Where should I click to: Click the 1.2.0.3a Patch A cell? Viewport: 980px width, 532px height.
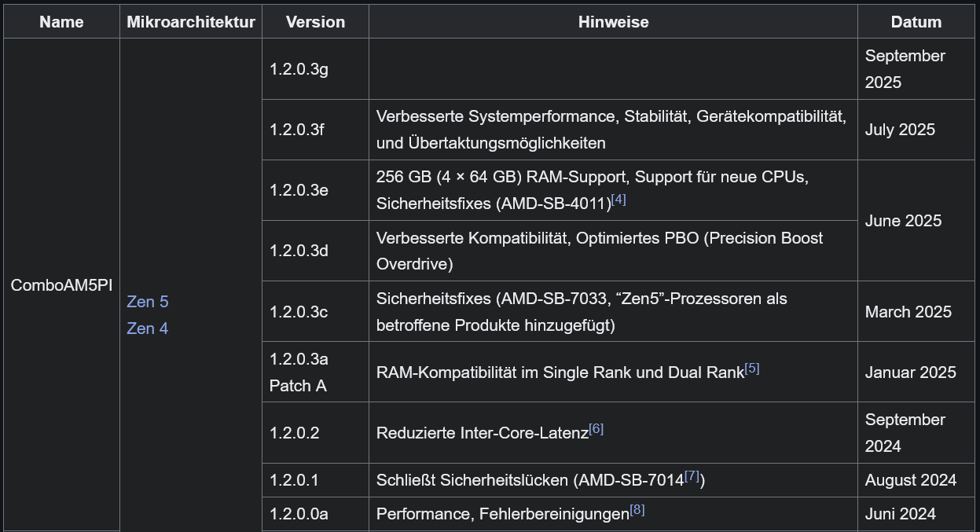point(299,372)
